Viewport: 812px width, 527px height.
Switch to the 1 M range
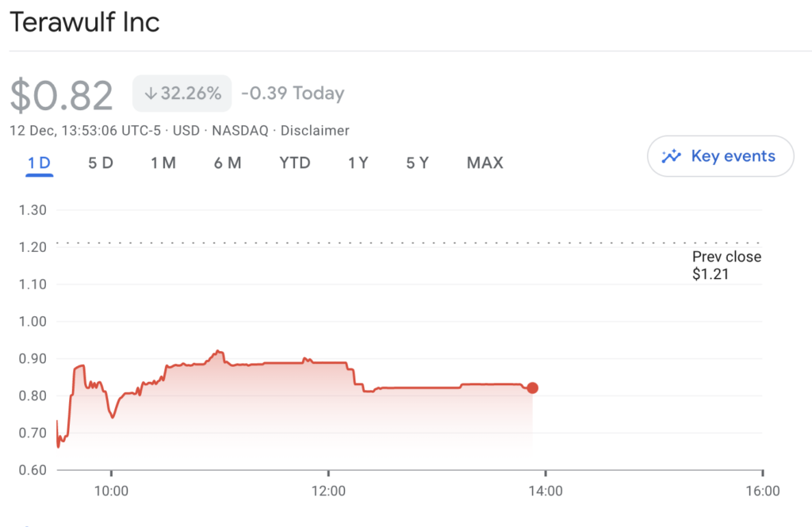pyautogui.click(x=163, y=163)
